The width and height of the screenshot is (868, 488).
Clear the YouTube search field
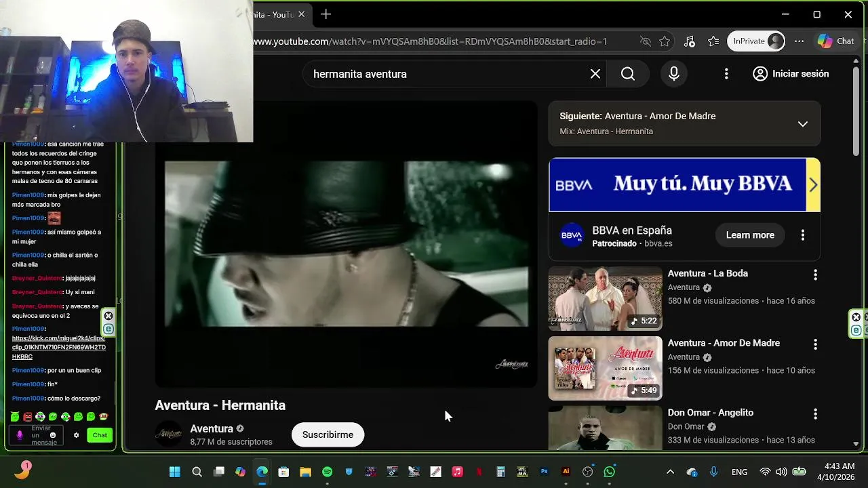595,74
